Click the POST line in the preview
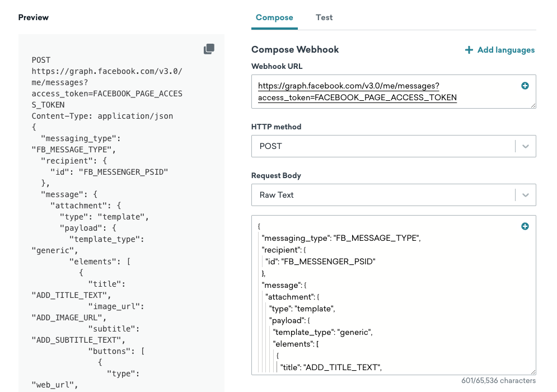This screenshot has width=557, height=392. pos(41,60)
